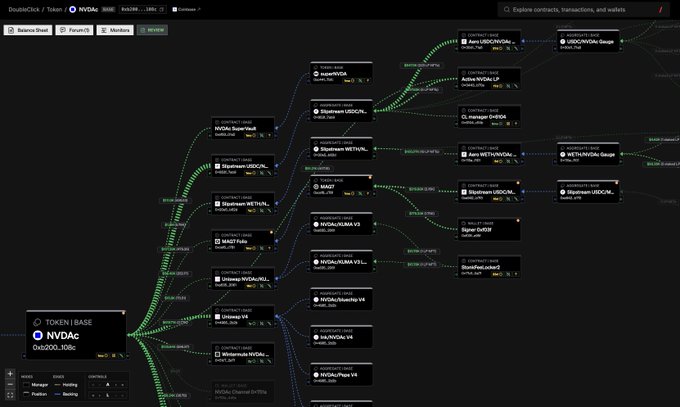Select the Wintermute NVDAc contract node

(x=243, y=354)
